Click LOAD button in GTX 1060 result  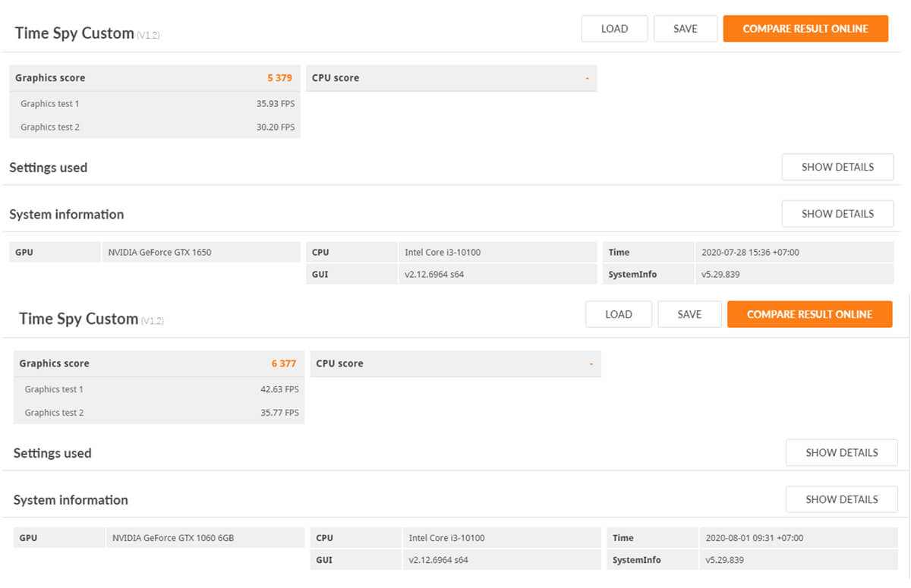coord(619,314)
